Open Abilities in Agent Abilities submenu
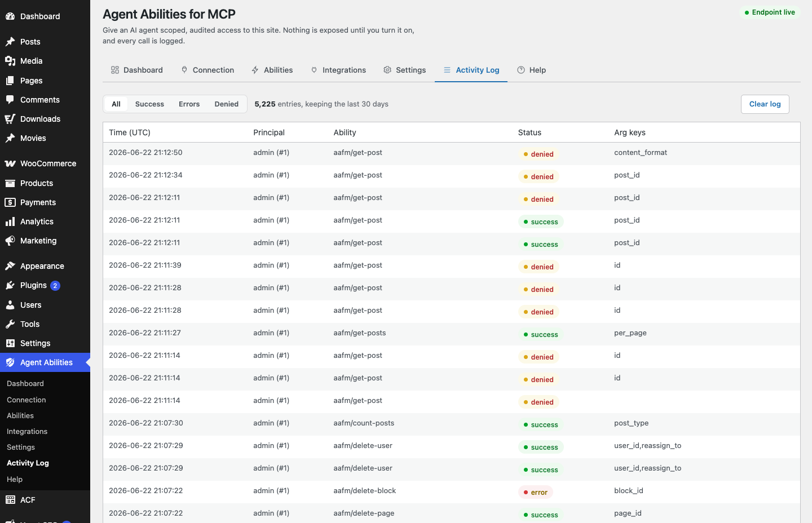Image resolution: width=812 pixels, height=523 pixels. coord(20,415)
